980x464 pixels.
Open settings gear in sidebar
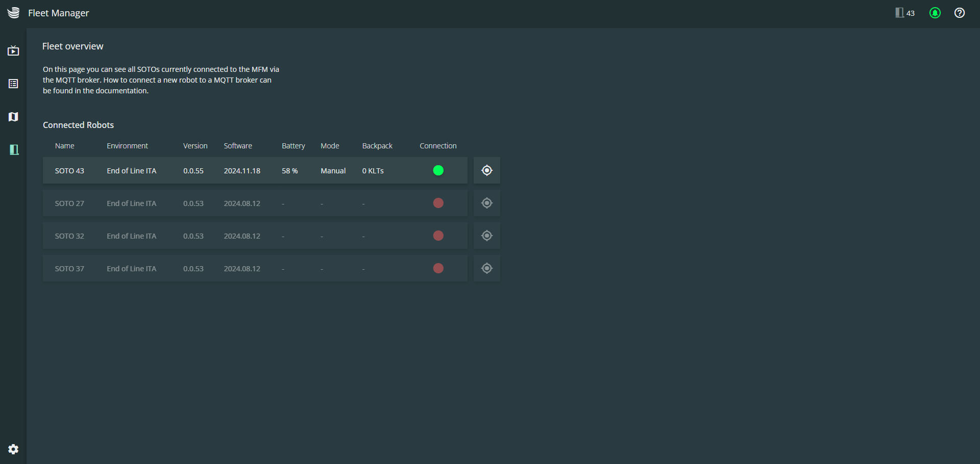tap(13, 449)
